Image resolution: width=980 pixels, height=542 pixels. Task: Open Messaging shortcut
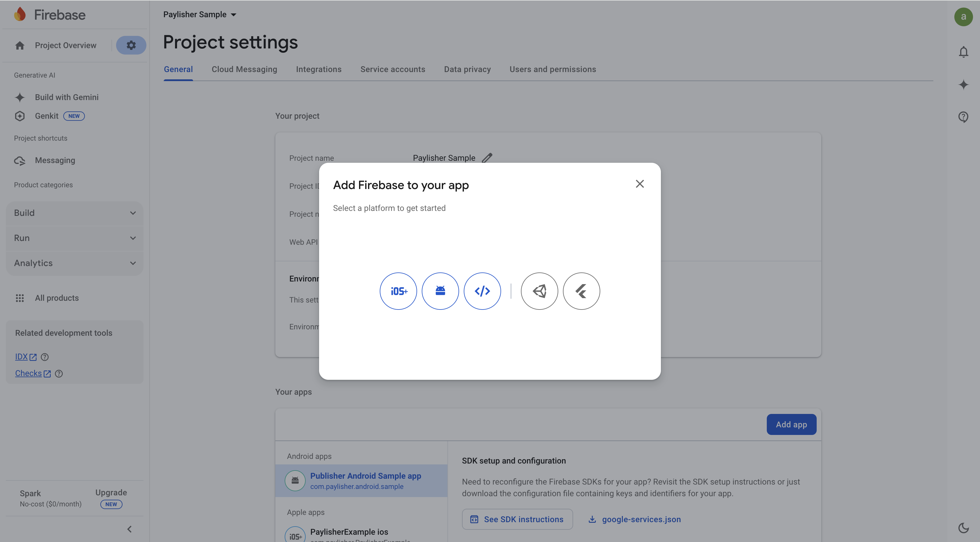(x=55, y=160)
